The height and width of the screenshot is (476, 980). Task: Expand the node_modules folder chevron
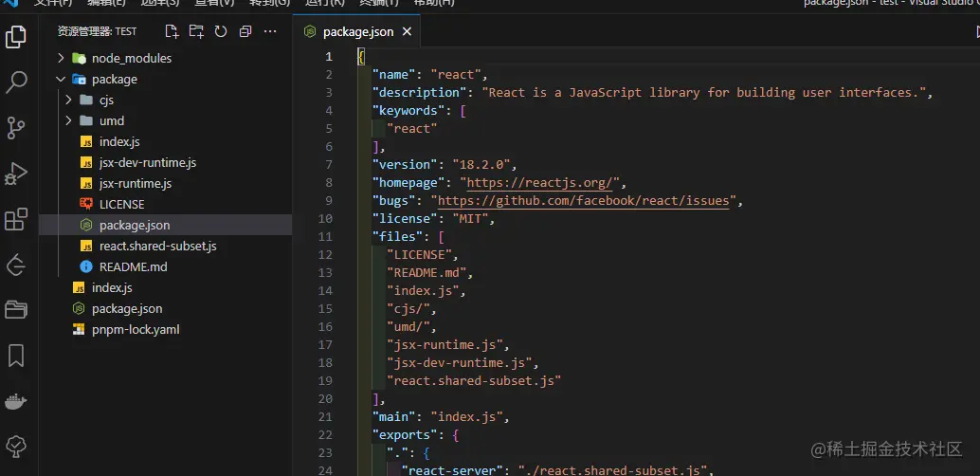(x=61, y=58)
